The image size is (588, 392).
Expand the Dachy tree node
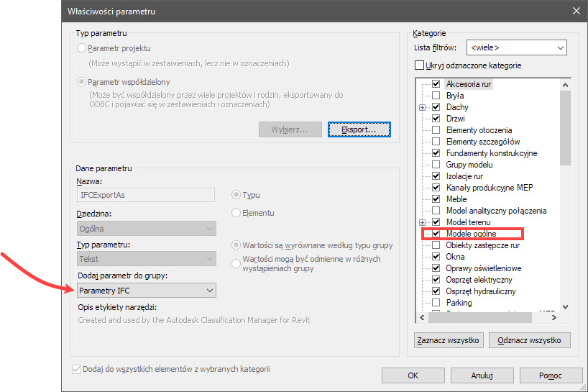point(423,107)
